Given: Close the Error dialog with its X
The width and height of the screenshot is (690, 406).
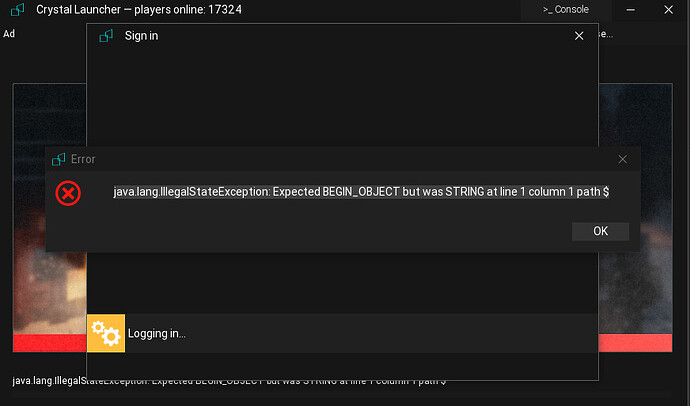Looking at the screenshot, I should [x=622, y=159].
